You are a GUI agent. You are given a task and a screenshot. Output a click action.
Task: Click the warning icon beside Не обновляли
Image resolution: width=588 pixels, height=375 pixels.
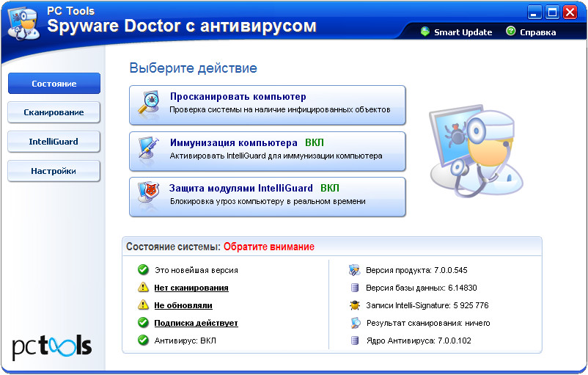pos(143,305)
